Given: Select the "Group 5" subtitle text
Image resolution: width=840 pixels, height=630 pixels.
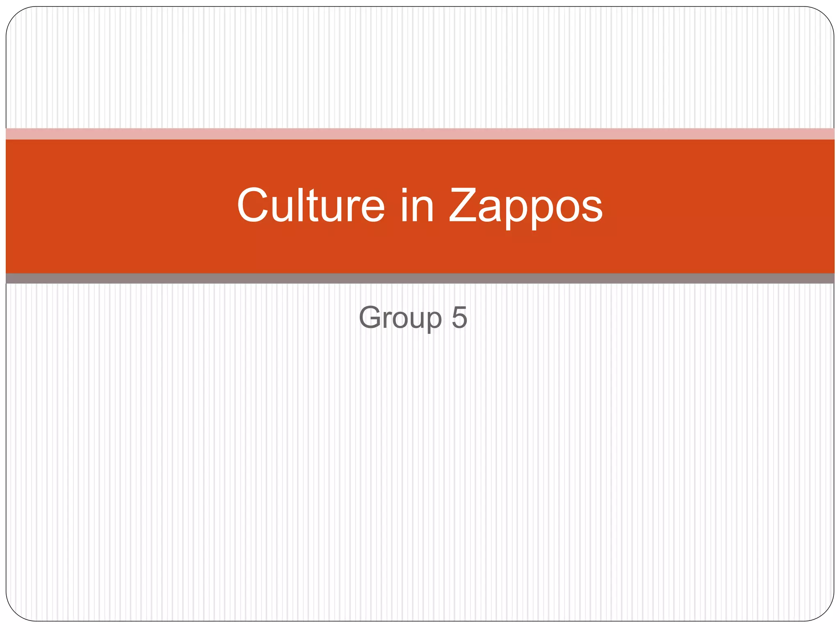Looking at the screenshot, I should click(x=413, y=317).
